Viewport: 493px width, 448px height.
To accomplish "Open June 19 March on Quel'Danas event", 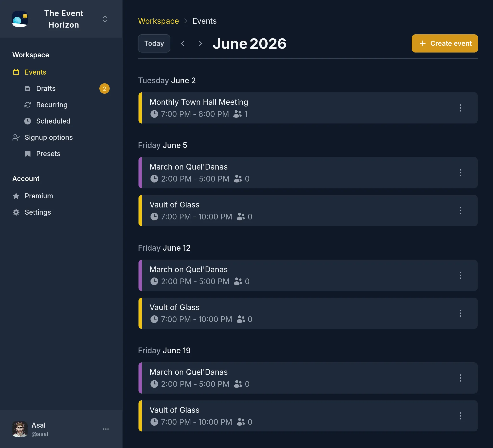I will (308, 378).
